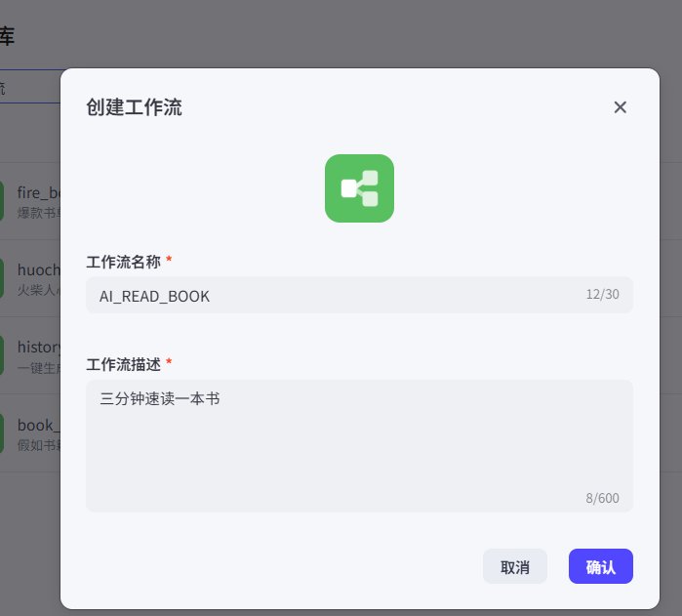Viewport: 682px width, 616px height.
Task: Open the fire_b… workflow row behind the dialog
Action: tap(30, 201)
